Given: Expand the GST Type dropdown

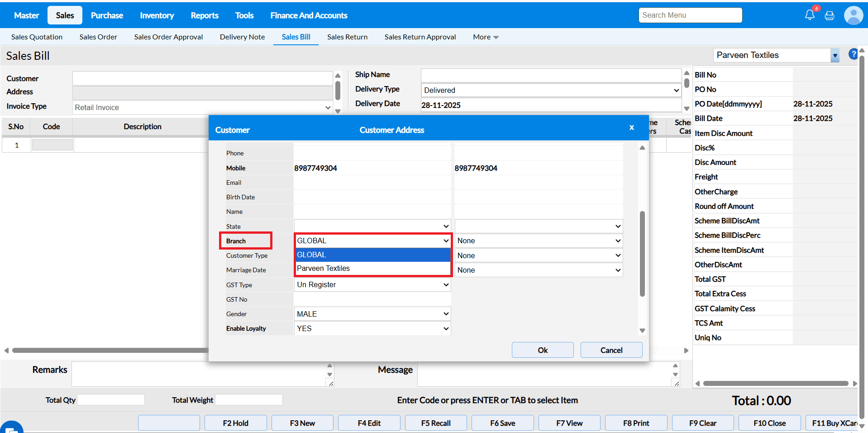Looking at the screenshot, I should tap(372, 285).
